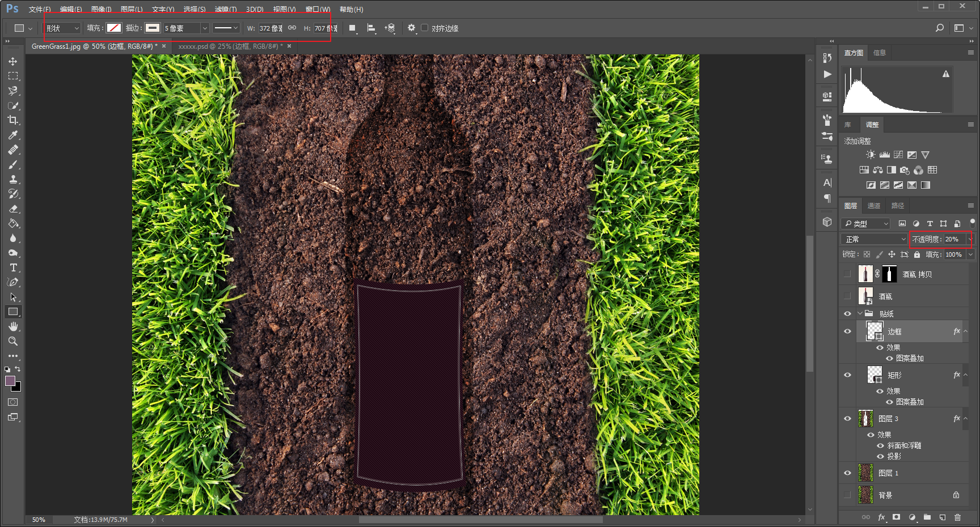Select the Crop tool

(x=13, y=120)
